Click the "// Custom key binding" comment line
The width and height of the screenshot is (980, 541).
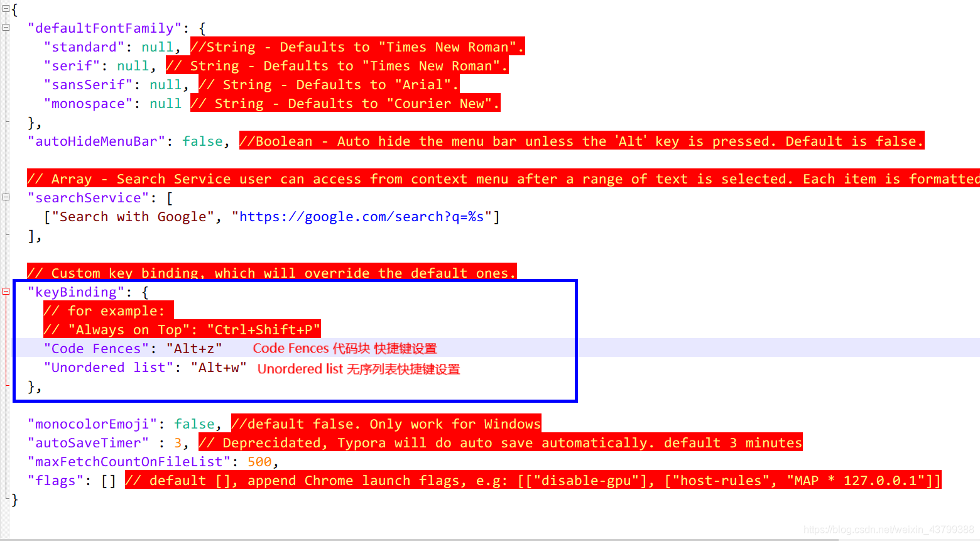[x=272, y=271]
